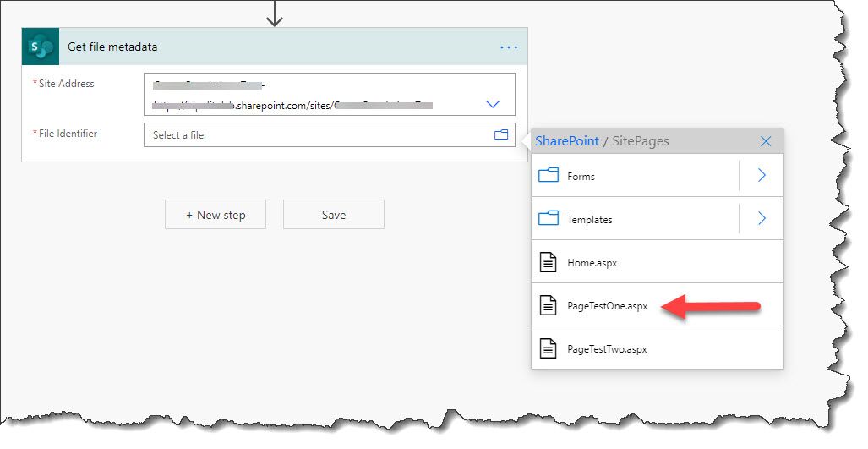This screenshot has height=449, width=868.
Task: Click the File Identifier 'Select a file' field
Action: coord(317,134)
